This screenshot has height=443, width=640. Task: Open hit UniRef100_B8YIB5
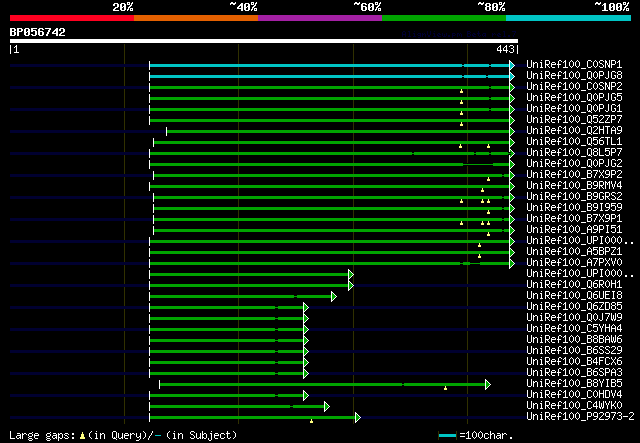coord(574,384)
